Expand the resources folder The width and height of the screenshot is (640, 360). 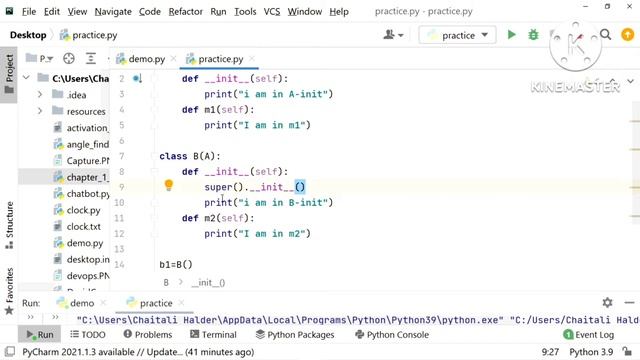[40, 111]
